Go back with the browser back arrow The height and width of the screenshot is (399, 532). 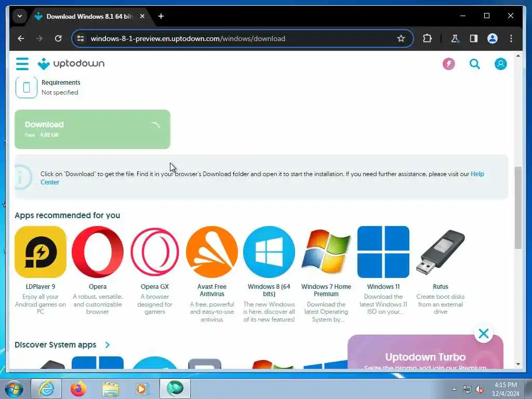pyautogui.click(x=21, y=38)
